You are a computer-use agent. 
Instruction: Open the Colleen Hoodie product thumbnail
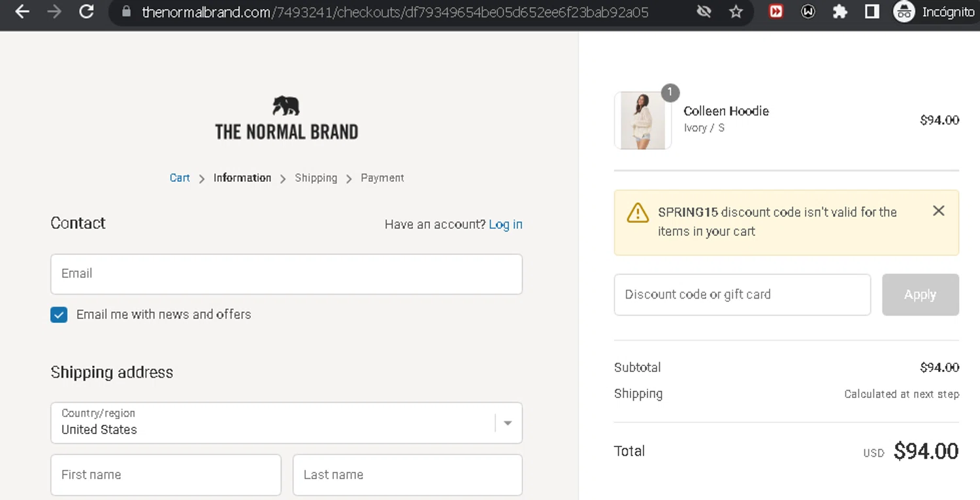click(643, 120)
